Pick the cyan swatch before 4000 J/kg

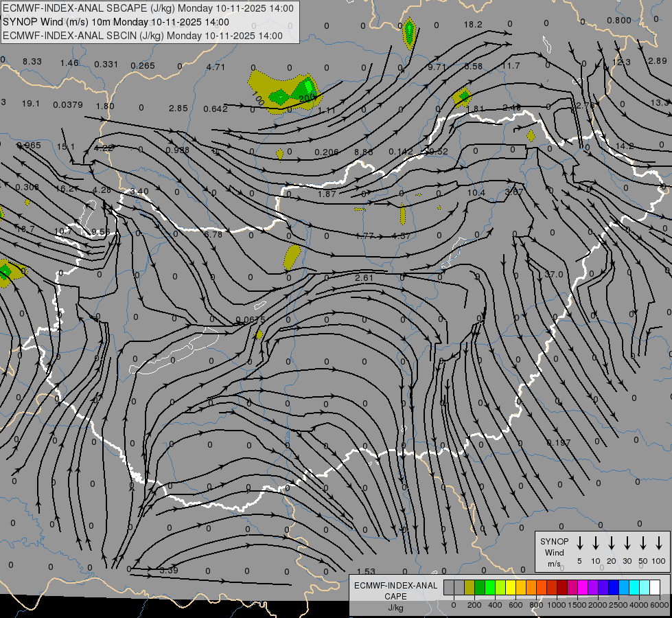tap(634, 588)
